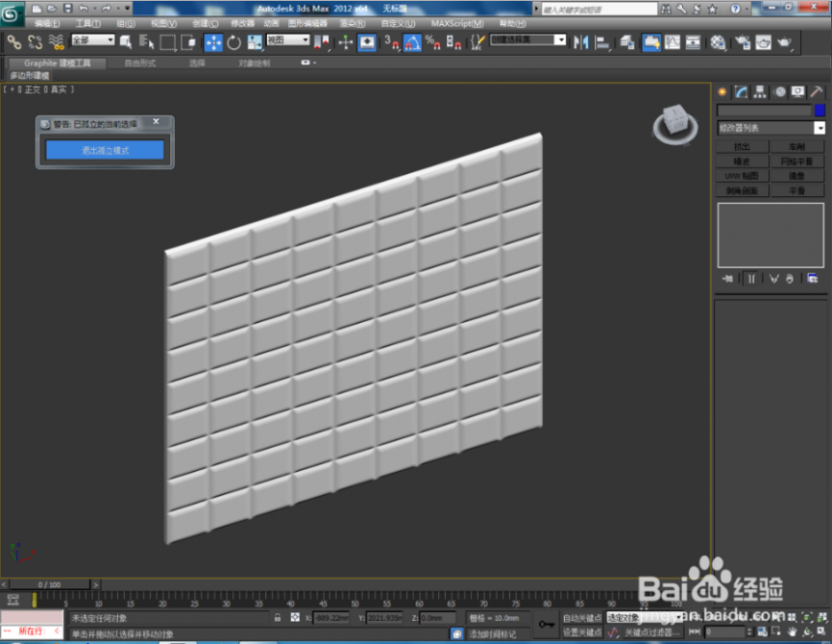Toggle the Percent Snap magnet
The height and width of the screenshot is (644, 832).
433,42
